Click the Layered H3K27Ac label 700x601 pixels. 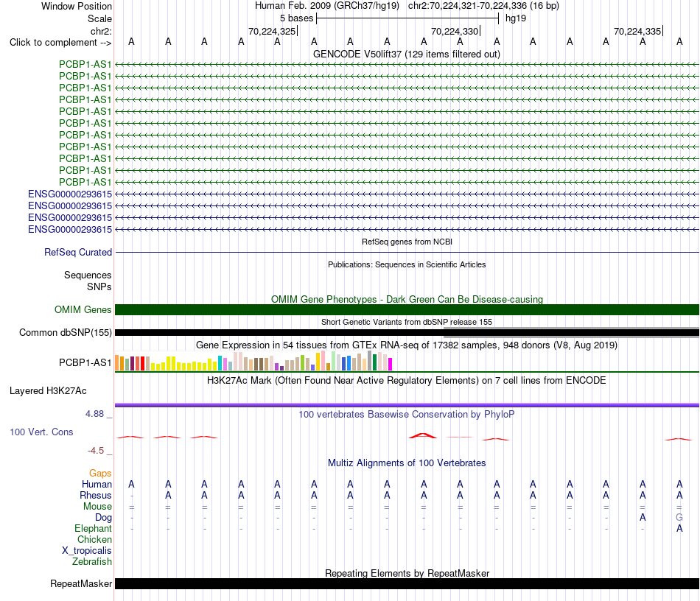[x=48, y=391]
